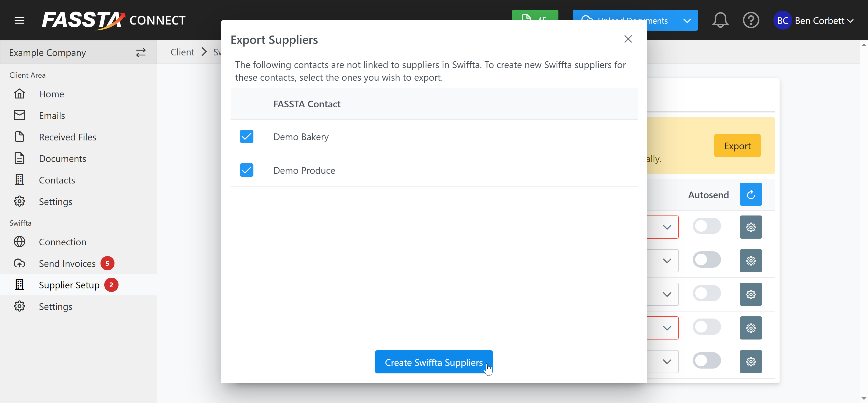Expand the Upload Documents dropdown arrow
The height and width of the screenshot is (403, 868).
(687, 20)
